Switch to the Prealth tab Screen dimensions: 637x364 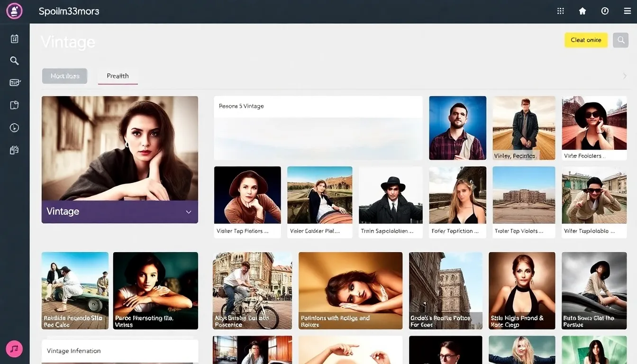click(x=118, y=76)
